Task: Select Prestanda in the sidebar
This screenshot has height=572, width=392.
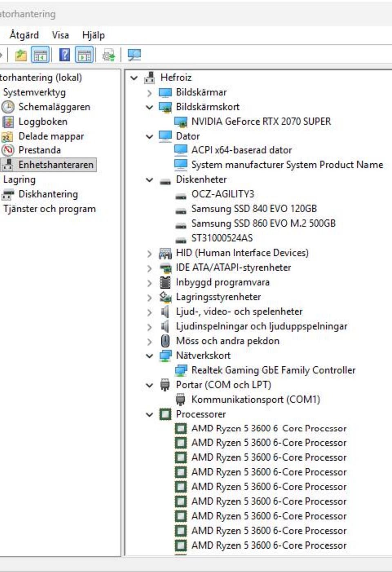Action: (x=40, y=150)
